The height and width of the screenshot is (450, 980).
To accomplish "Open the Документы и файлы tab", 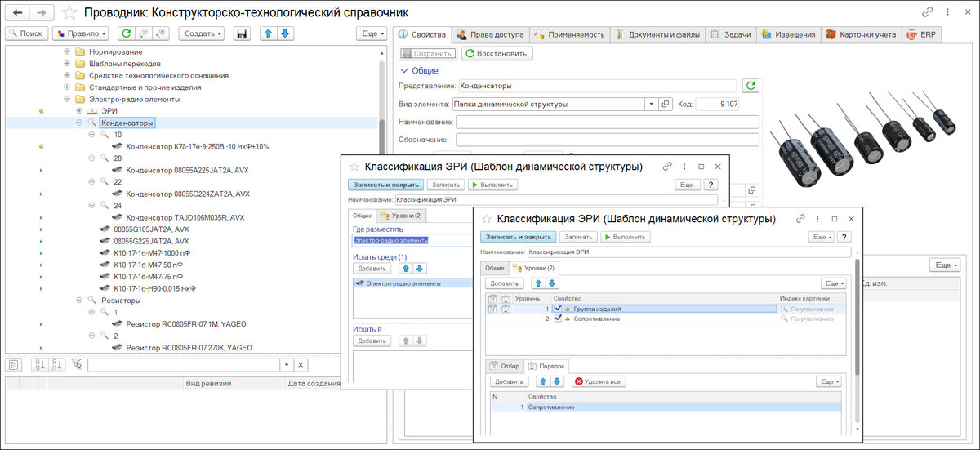I will (657, 34).
